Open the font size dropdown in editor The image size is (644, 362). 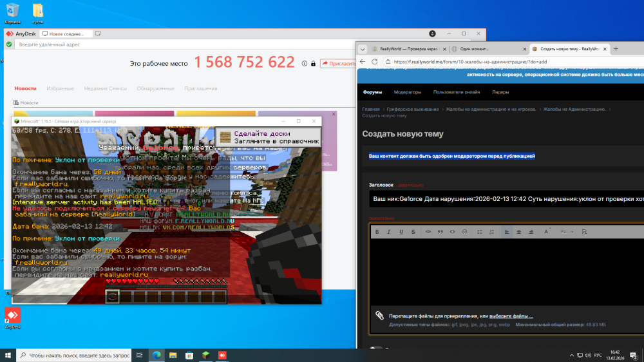(567, 232)
